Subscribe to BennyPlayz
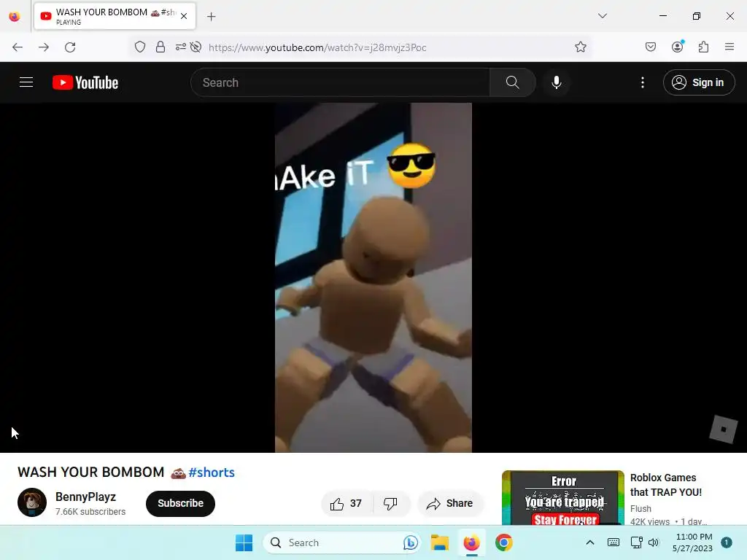Image resolution: width=747 pixels, height=560 pixels. 181,503
